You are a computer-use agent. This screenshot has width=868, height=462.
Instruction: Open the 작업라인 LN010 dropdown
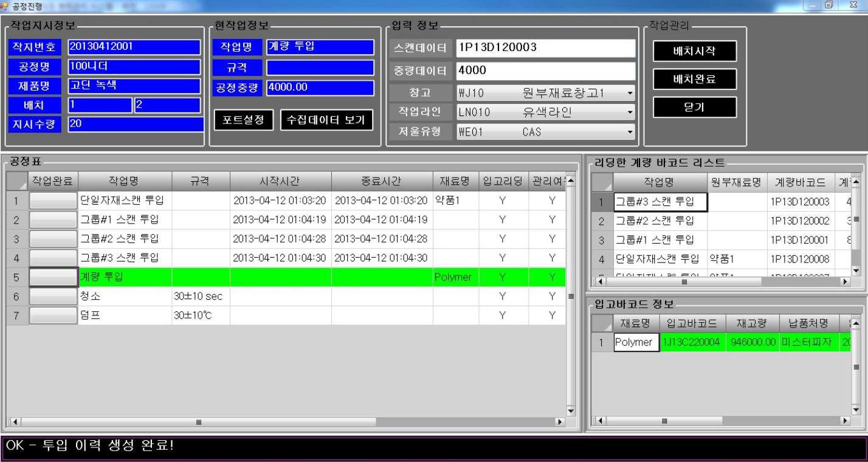[x=546, y=112]
